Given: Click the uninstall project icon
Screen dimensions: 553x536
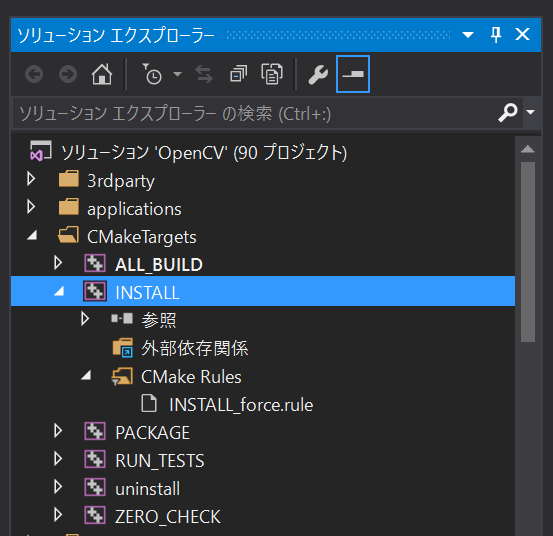Looking at the screenshot, I should pyautogui.click(x=95, y=487).
